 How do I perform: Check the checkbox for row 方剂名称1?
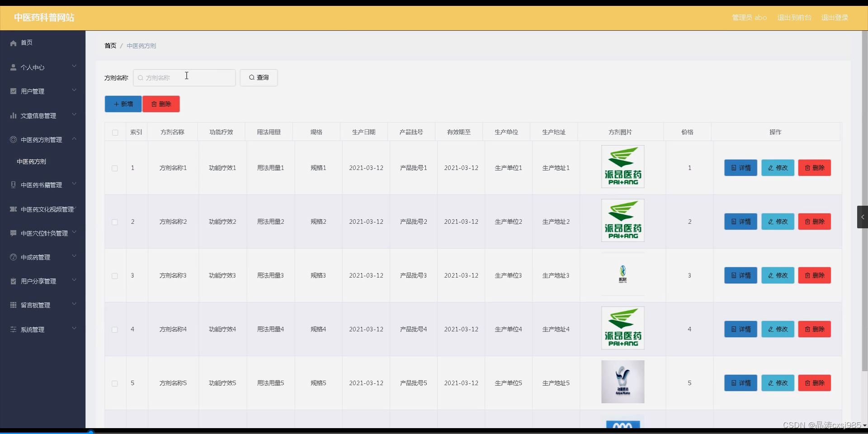pyautogui.click(x=115, y=168)
